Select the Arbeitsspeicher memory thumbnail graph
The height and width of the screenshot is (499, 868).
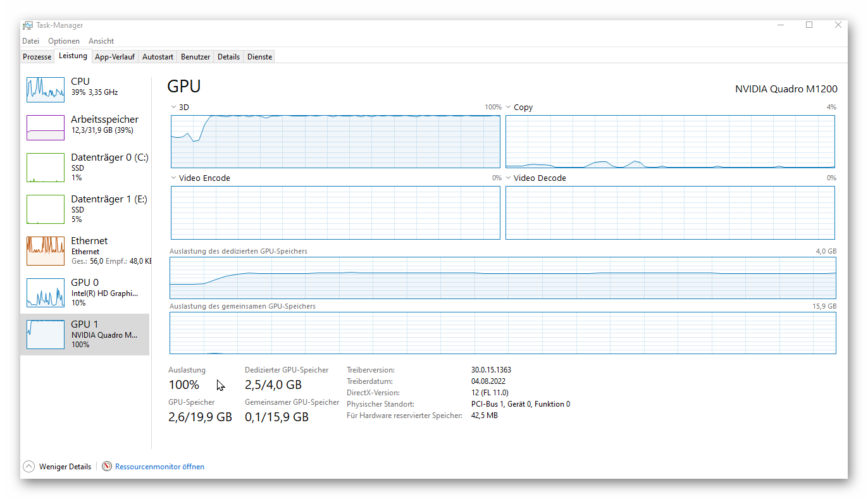point(46,128)
